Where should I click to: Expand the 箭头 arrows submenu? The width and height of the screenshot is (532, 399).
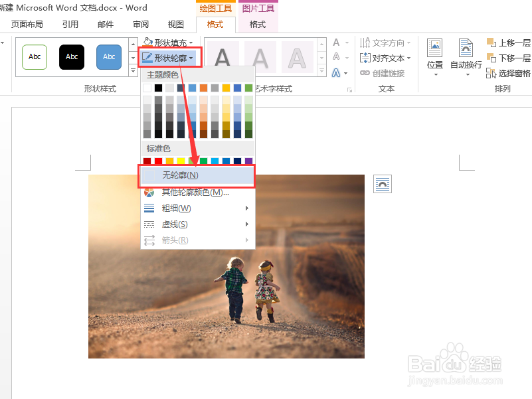pyautogui.click(x=175, y=240)
